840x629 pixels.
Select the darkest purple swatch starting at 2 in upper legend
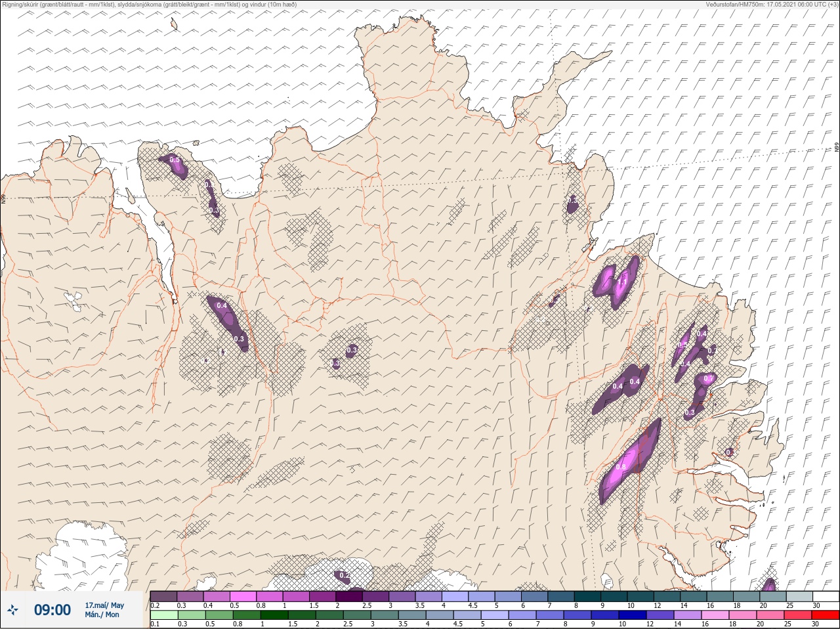click(350, 596)
